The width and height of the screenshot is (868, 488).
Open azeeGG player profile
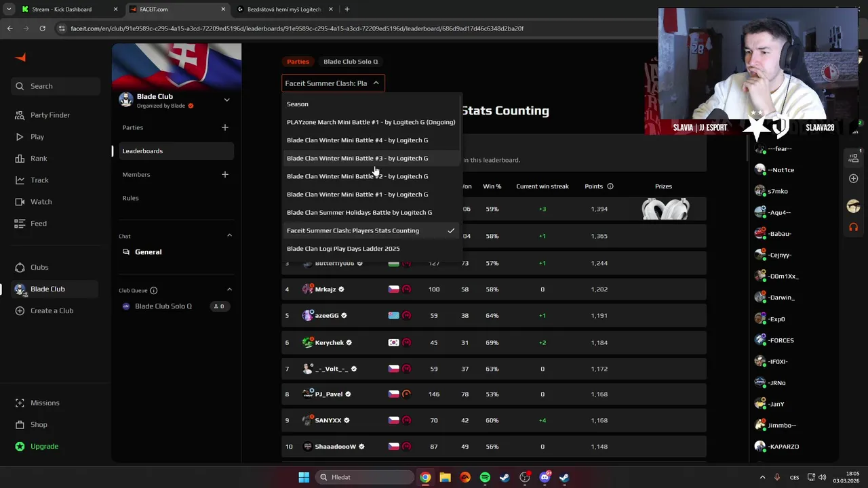327,316
